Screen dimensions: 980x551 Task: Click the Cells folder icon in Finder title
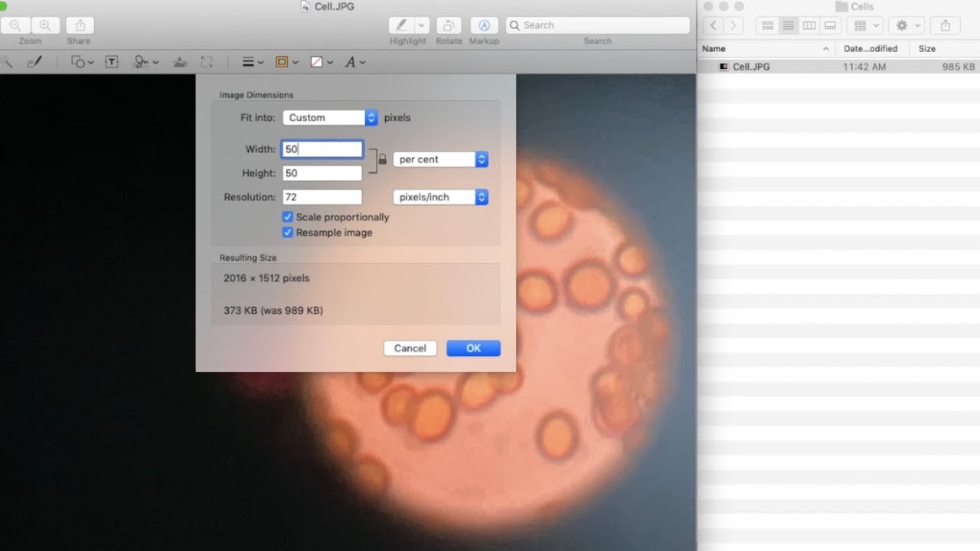coord(841,6)
